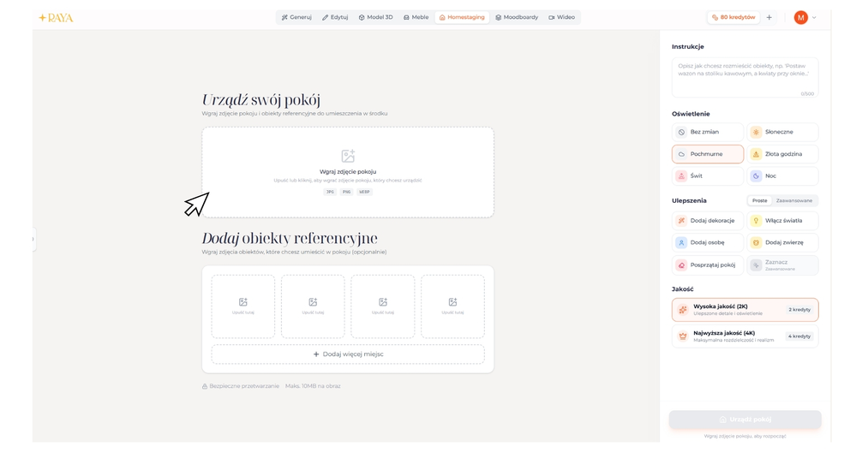Select Bez zmian lighting option
The height and width of the screenshot is (452, 868).
[x=708, y=132]
